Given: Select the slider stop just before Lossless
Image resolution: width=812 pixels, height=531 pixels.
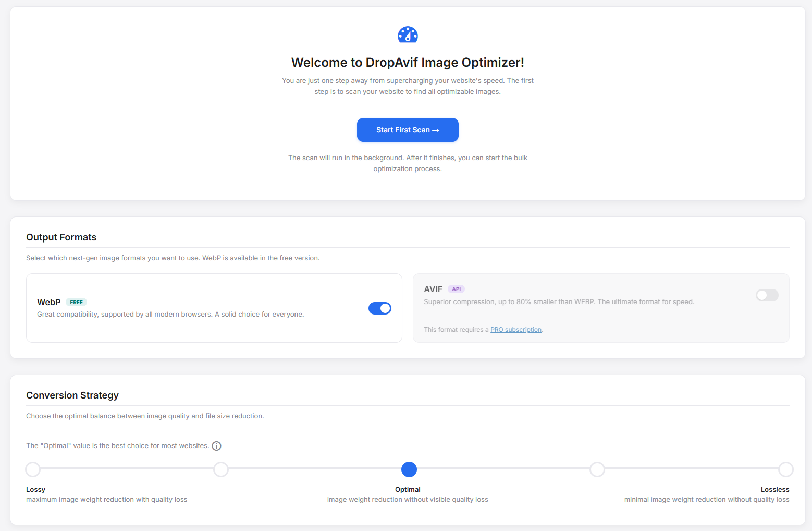Looking at the screenshot, I should click(597, 469).
